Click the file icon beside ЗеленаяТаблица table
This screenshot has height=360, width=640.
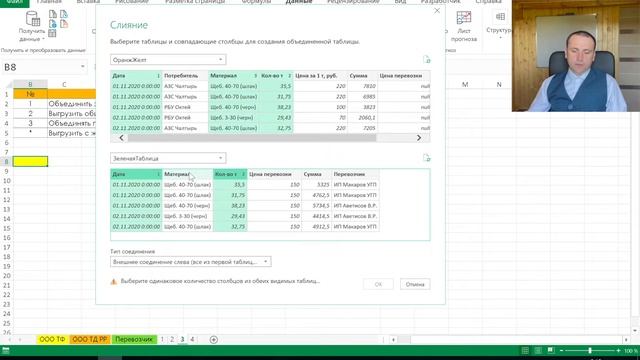click(427, 158)
